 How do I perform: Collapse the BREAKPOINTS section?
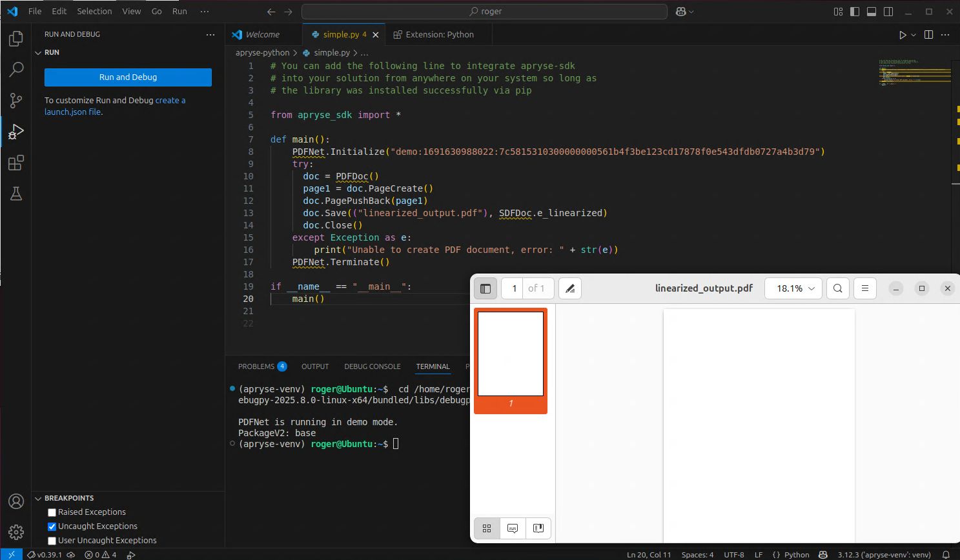click(68, 498)
